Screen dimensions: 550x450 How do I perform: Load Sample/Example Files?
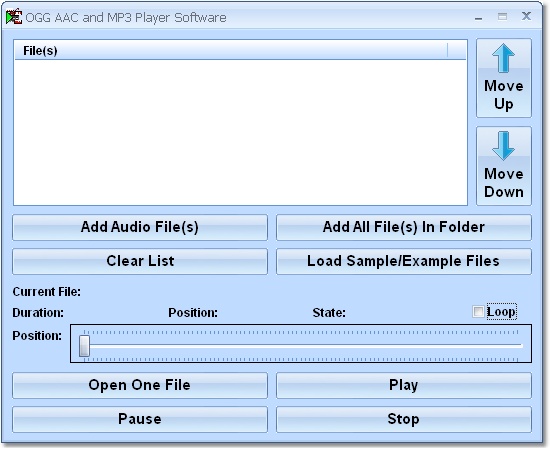pyautogui.click(x=404, y=261)
